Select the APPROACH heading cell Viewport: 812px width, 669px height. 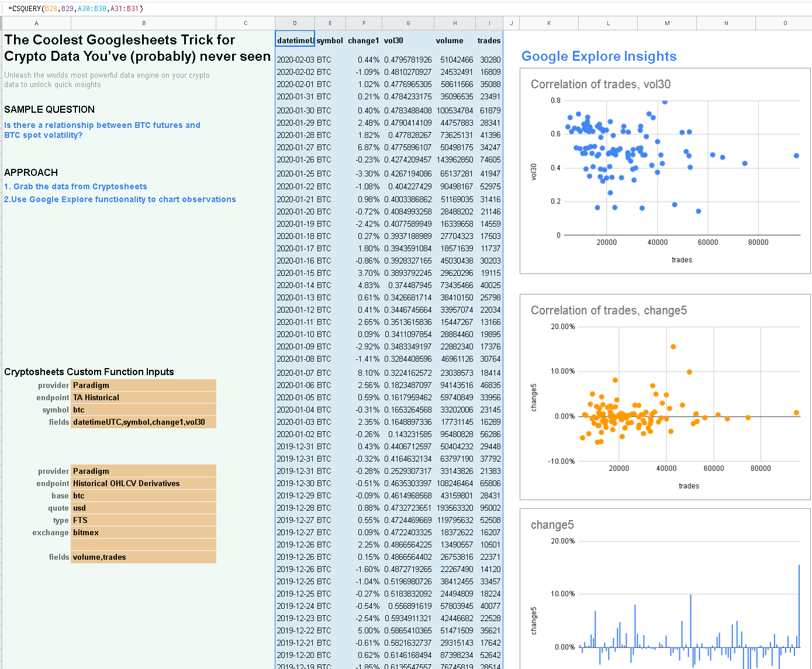click(x=31, y=172)
